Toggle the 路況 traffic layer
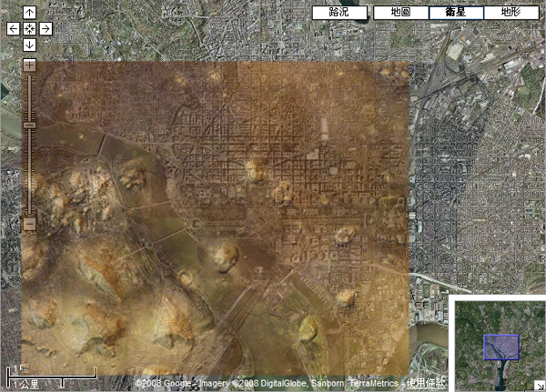The image size is (546, 392). click(339, 13)
